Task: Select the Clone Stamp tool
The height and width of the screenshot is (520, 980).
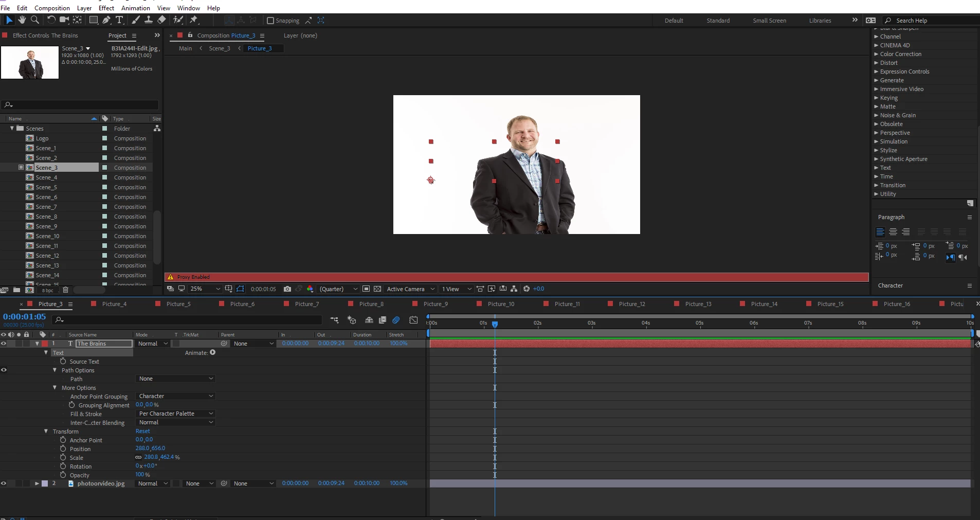Action: pos(149,20)
